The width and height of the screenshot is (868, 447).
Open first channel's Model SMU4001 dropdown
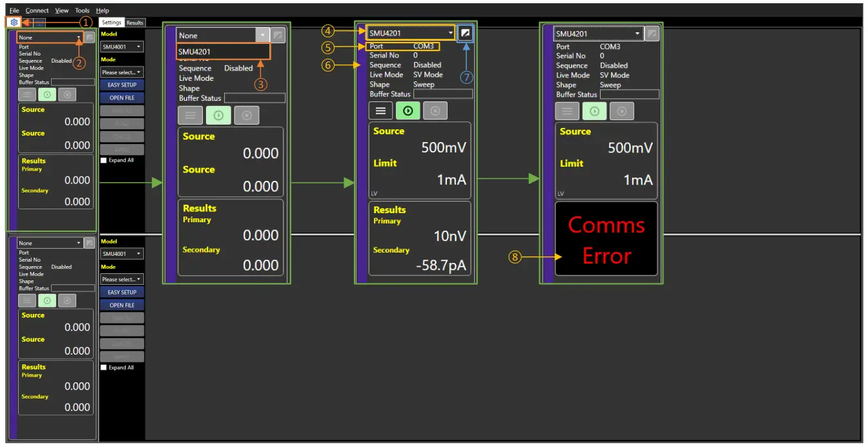click(x=122, y=47)
